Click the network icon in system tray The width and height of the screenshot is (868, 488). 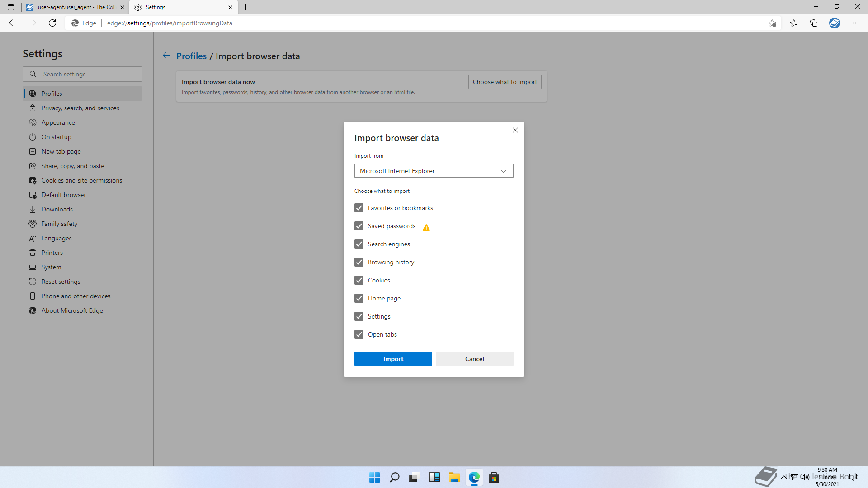point(794,477)
